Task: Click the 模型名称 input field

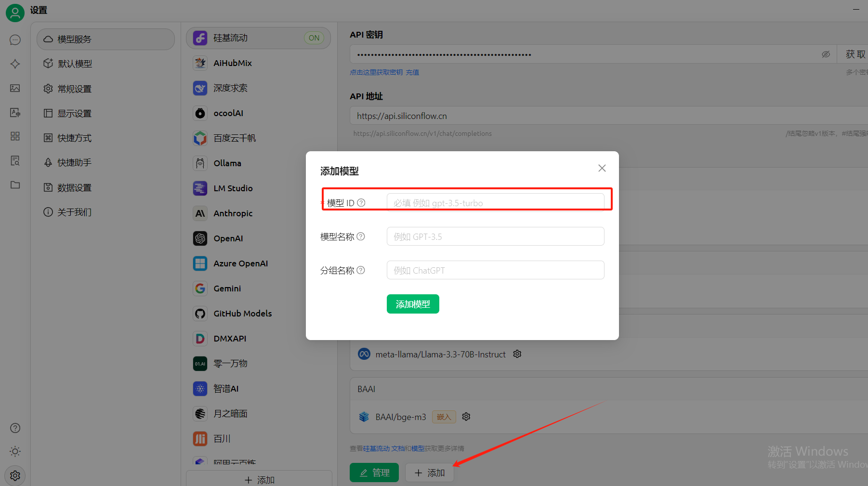Action: (495, 236)
